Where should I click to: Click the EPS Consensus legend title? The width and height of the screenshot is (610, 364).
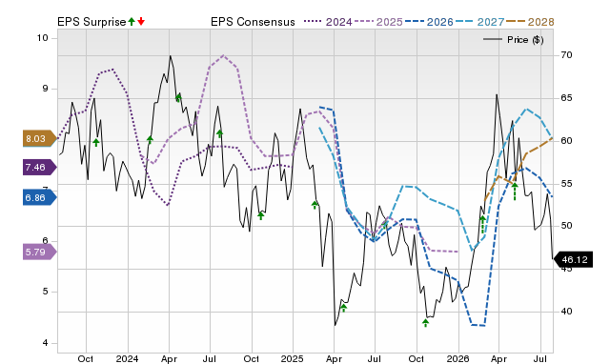(253, 22)
